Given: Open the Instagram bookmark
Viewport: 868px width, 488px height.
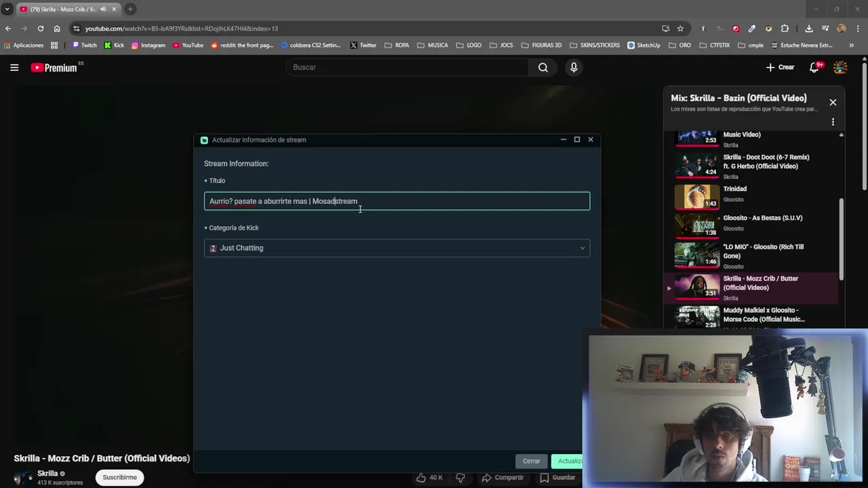Looking at the screenshot, I should pyautogui.click(x=148, y=45).
